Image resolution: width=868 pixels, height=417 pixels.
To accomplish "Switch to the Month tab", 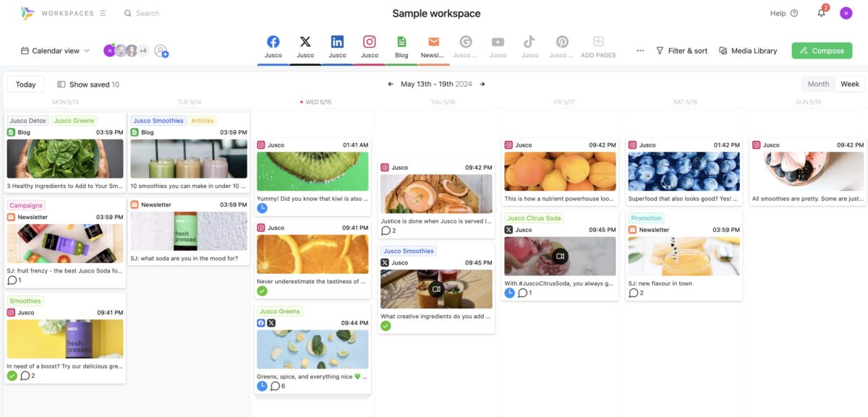I will point(818,83).
